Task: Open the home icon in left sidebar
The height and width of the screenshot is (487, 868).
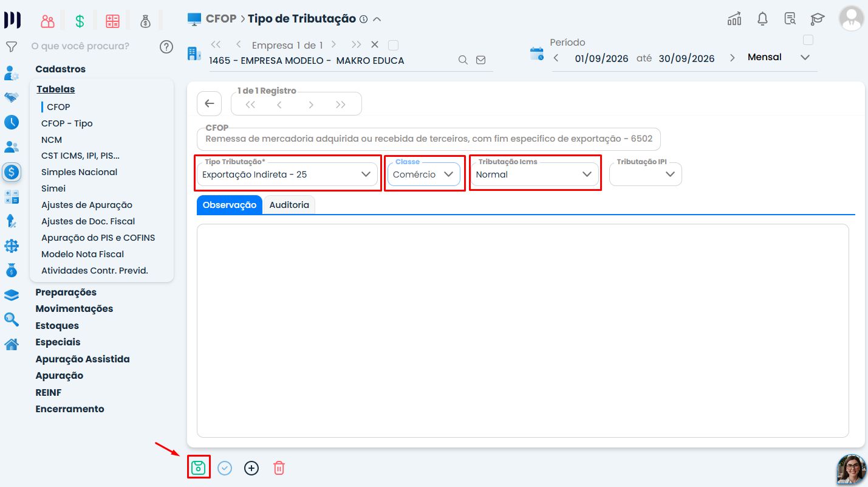Action: (x=11, y=344)
